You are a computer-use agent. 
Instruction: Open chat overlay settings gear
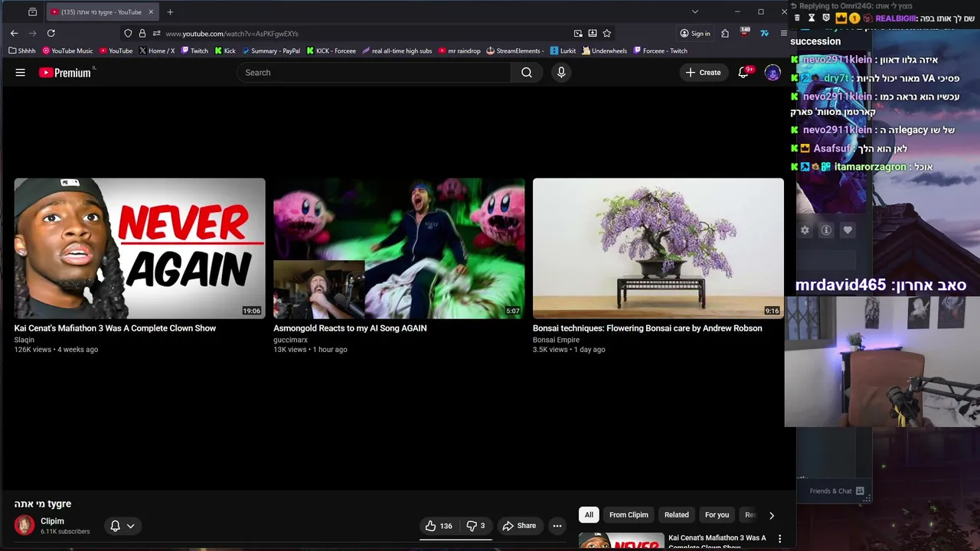tap(805, 230)
